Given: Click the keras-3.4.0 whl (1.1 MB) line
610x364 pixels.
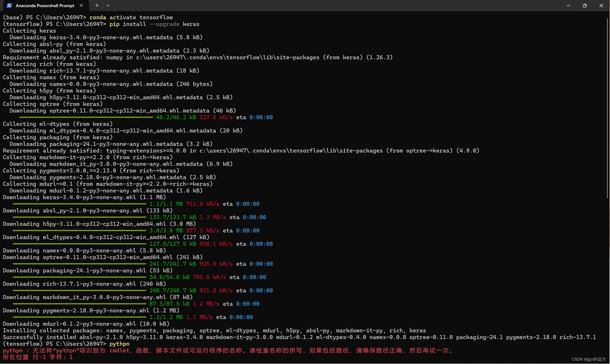Looking at the screenshot, I should point(85,197).
